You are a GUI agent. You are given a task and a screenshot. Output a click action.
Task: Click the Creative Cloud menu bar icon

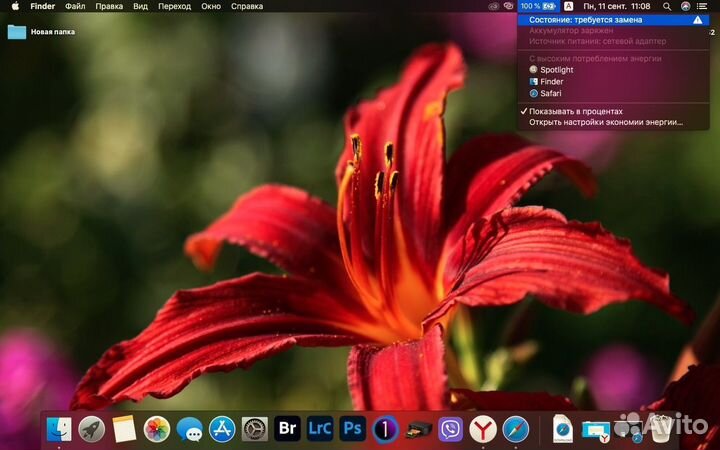[x=508, y=6]
